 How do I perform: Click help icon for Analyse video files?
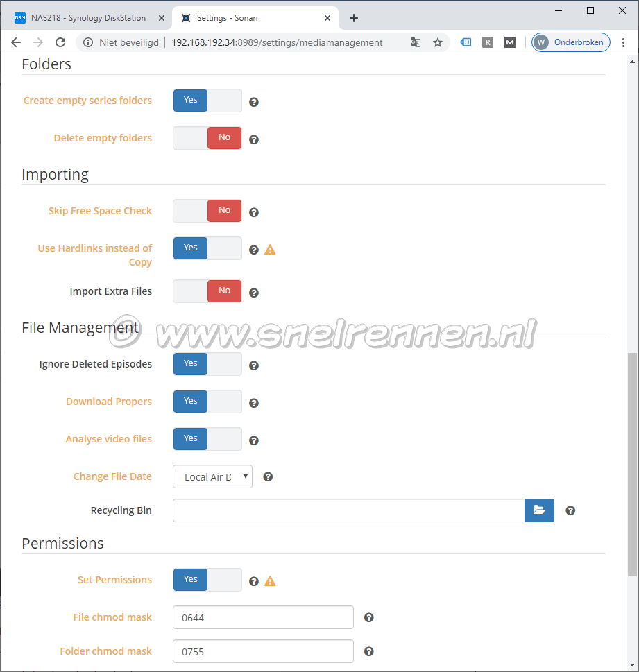254,440
